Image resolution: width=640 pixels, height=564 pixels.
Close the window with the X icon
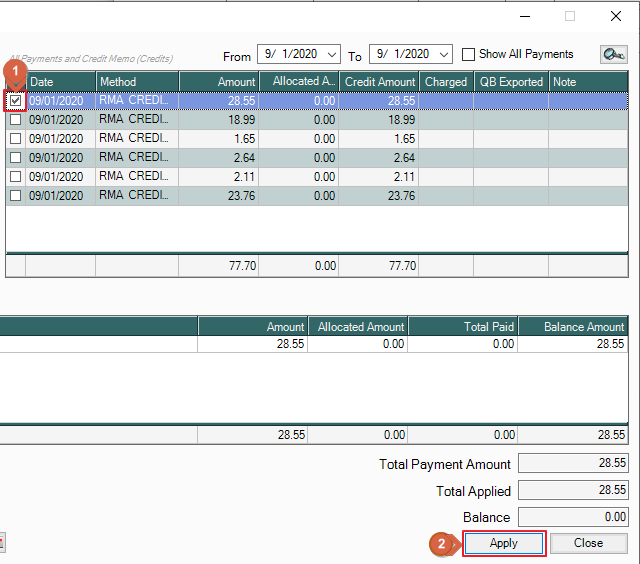pyautogui.click(x=616, y=16)
